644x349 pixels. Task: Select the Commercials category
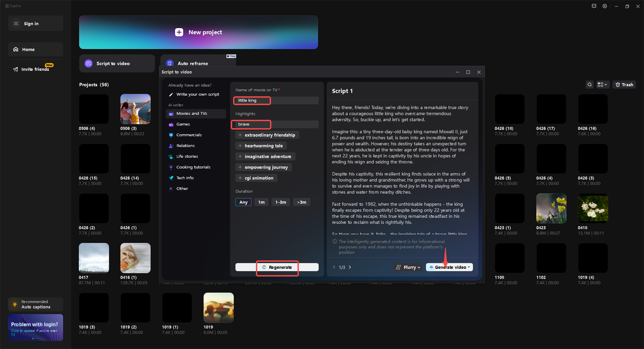point(196,135)
